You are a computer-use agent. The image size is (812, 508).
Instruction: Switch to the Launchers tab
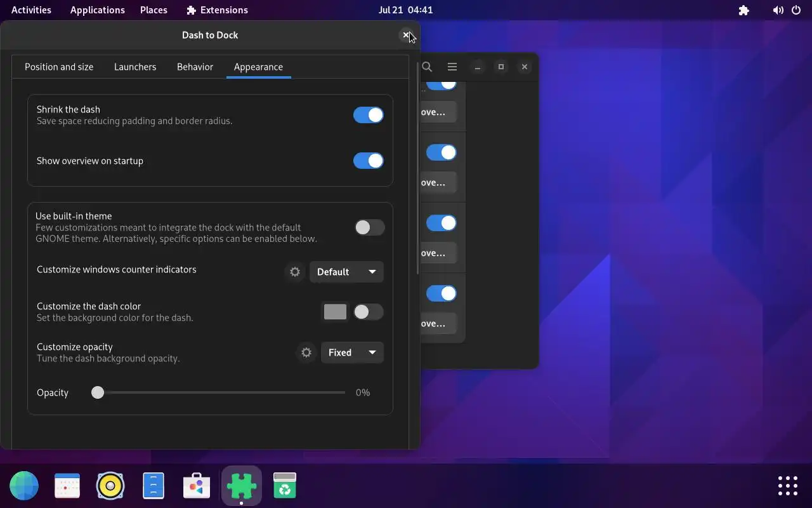135,67
